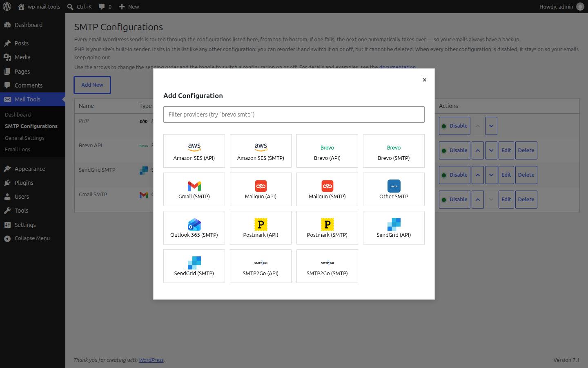
Task: Disable the Gmail SMTP configuration
Action: click(x=454, y=200)
